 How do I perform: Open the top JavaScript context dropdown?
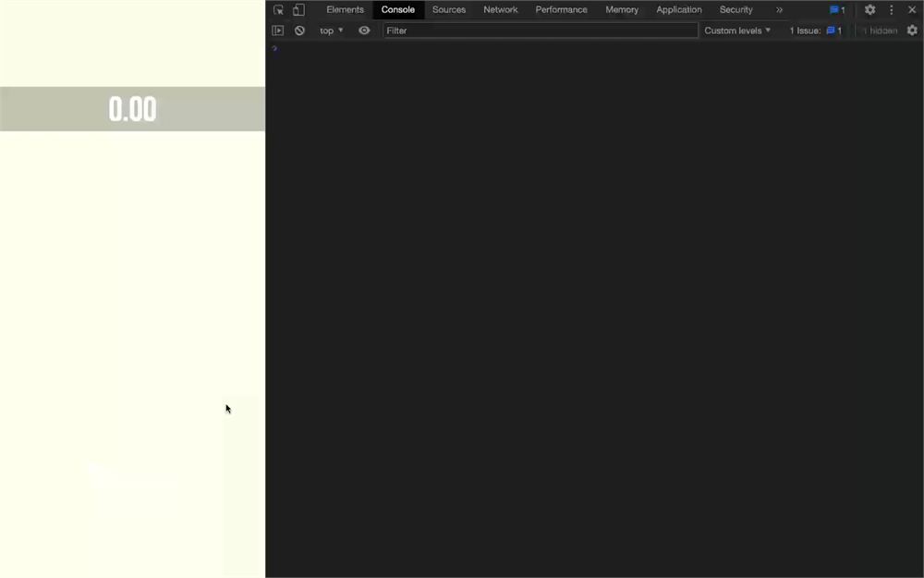pyautogui.click(x=331, y=31)
